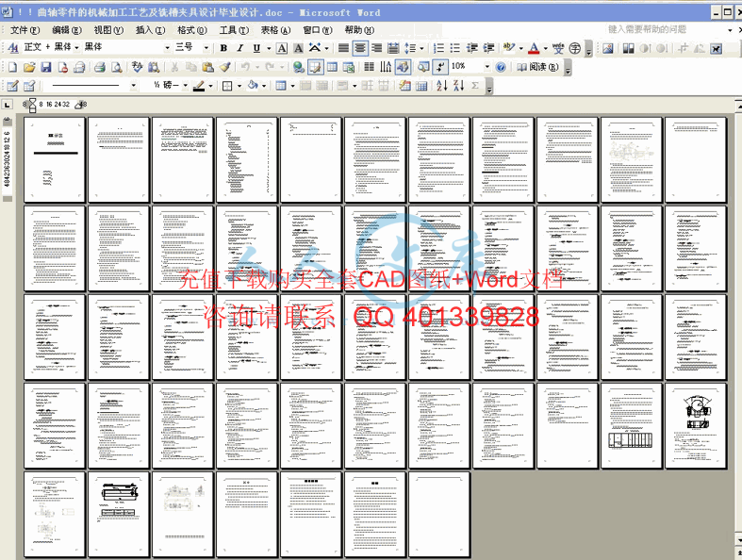
Task: Click the Print icon
Action: [x=99, y=67]
